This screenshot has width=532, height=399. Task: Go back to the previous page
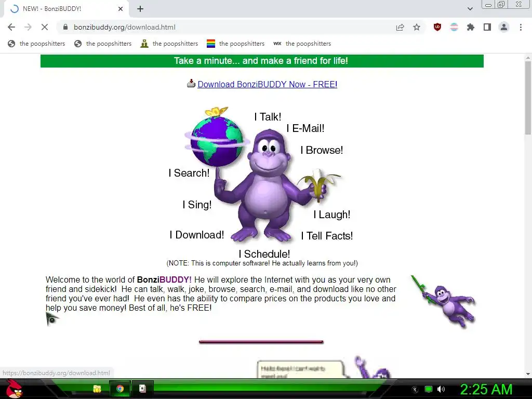11,27
